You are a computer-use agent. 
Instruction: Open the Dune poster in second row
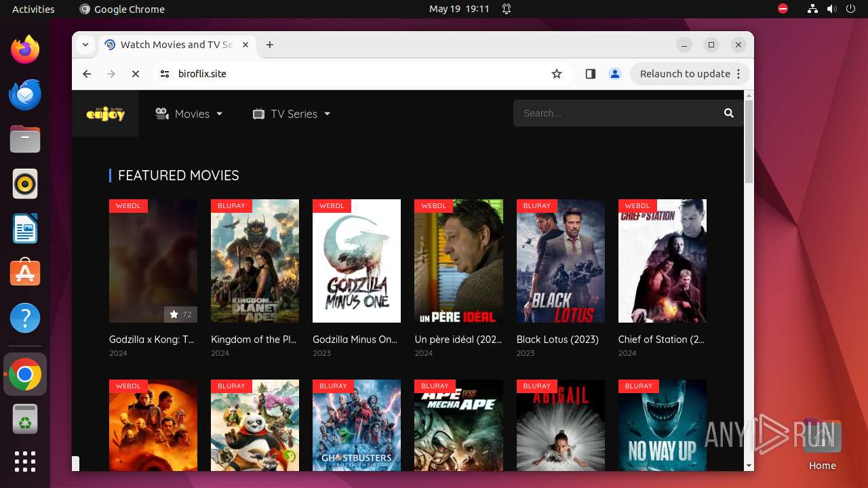tap(153, 426)
